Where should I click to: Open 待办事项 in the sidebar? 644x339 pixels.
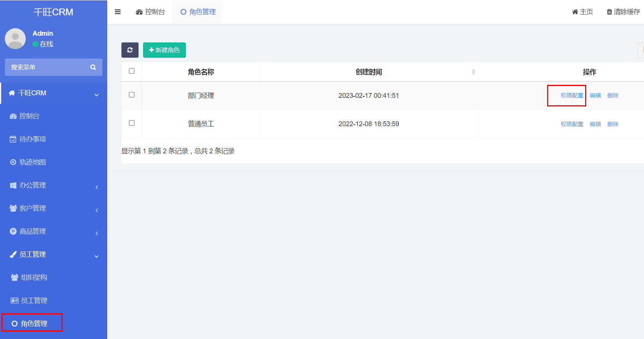point(54,139)
